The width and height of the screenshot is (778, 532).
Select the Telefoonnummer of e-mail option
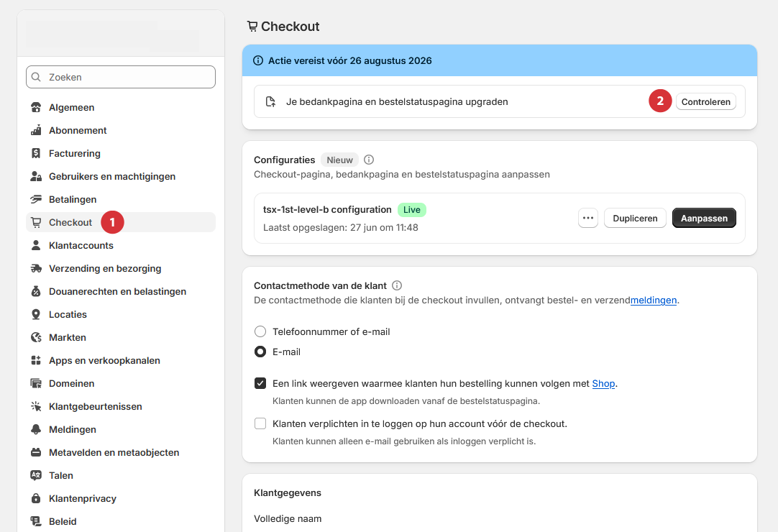point(260,331)
